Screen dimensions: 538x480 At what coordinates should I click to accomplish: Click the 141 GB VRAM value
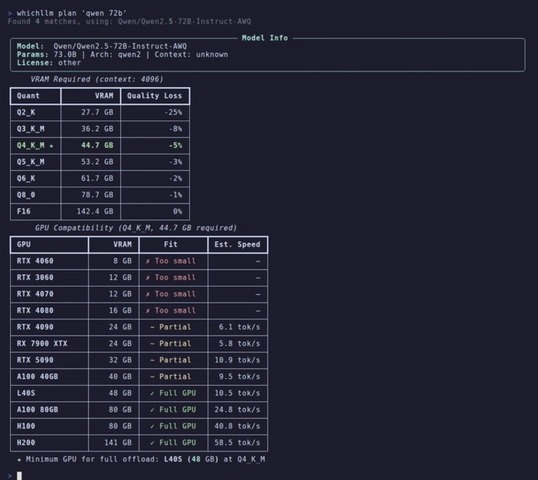click(118, 442)
